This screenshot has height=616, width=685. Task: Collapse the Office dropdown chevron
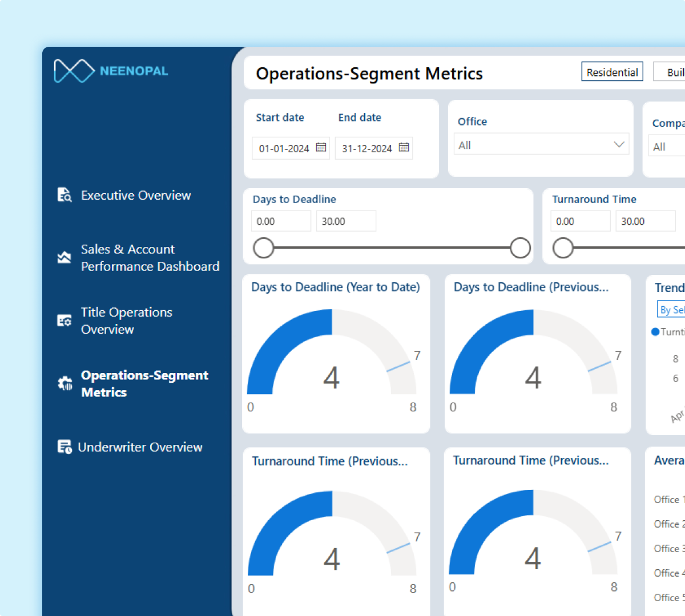pos(618,144)
